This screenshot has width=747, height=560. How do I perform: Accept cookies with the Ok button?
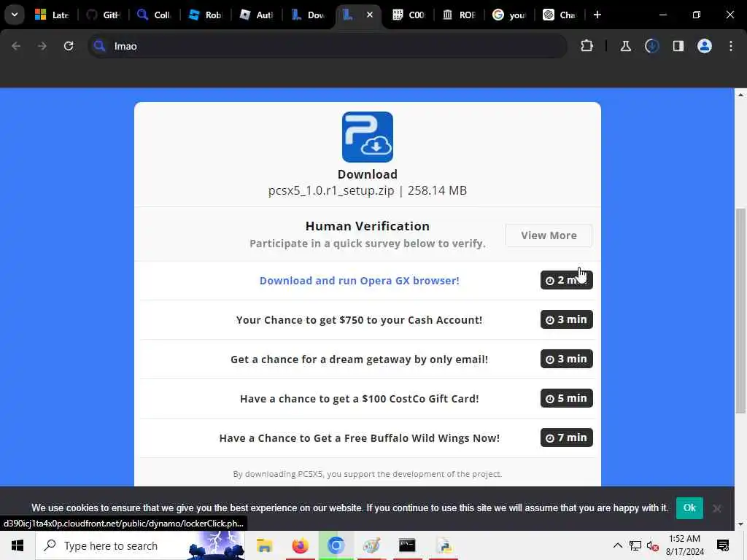click(x=689, y=507)
